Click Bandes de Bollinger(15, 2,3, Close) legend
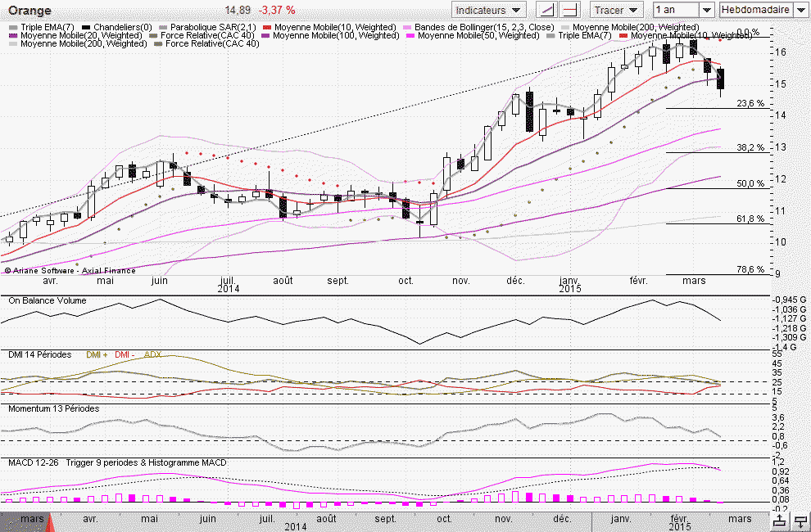811x532 pixels. 479,27
